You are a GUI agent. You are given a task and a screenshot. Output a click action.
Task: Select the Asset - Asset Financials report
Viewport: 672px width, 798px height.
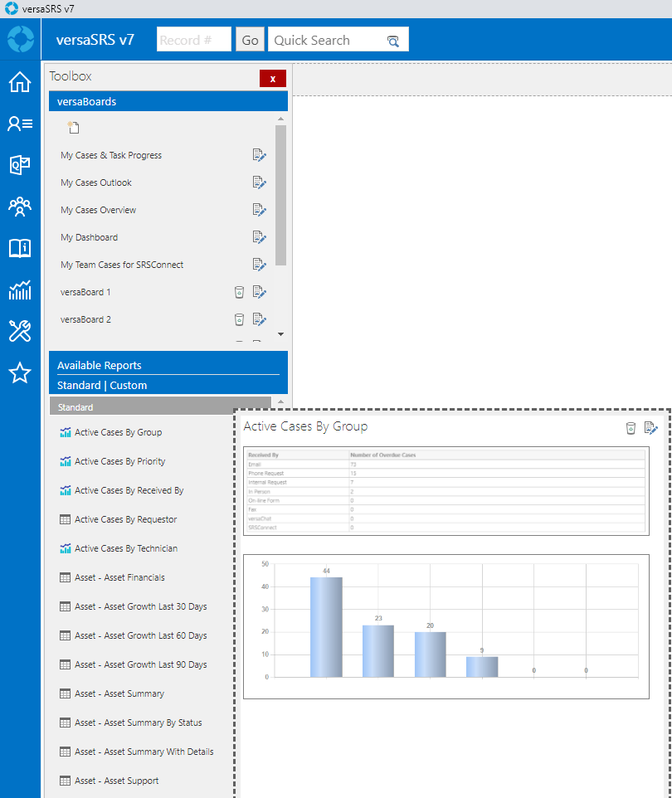(119, 577)
